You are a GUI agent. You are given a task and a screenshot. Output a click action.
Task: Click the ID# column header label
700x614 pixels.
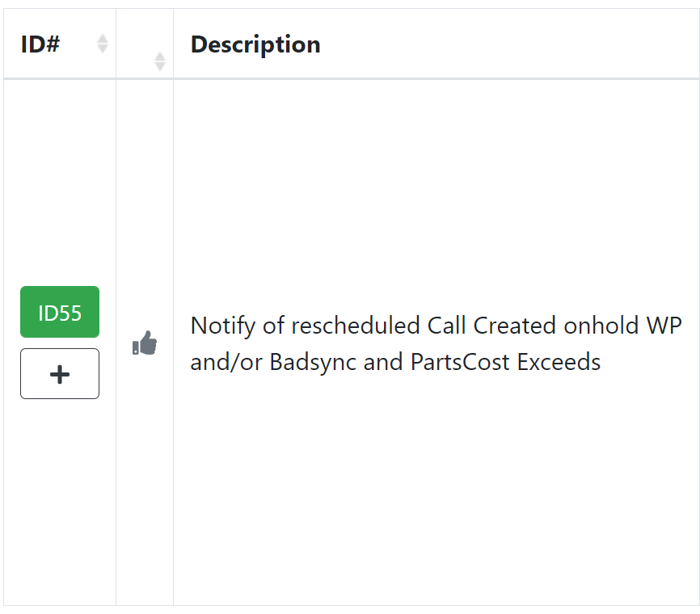pyautogui.click(x=40, y=44)
